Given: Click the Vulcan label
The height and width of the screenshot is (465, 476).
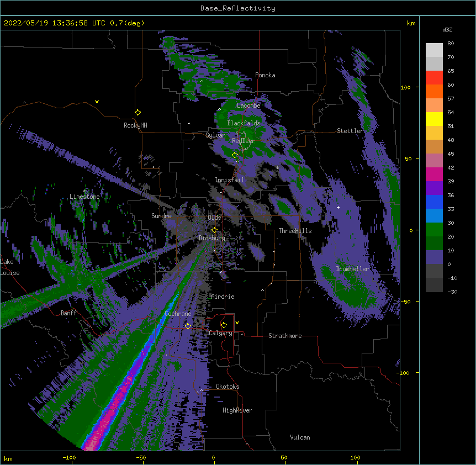Looking at the screenshot, I should click(x=300, y=437).
